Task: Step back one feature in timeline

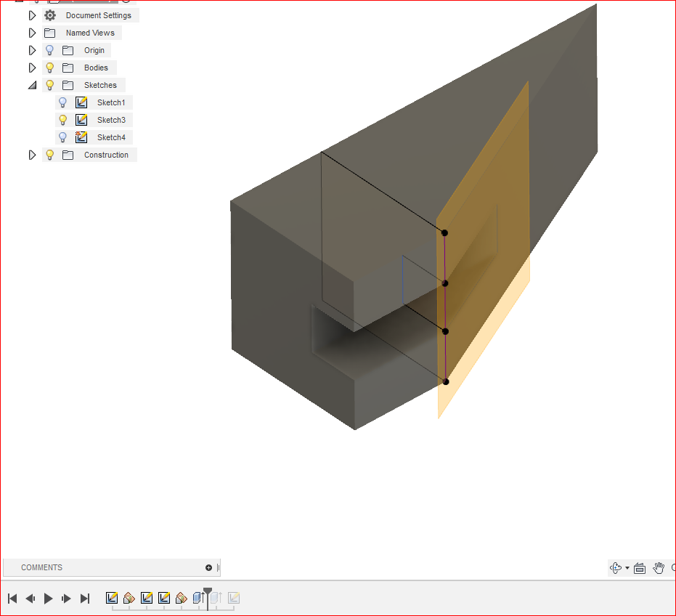Action: tap(30, 599)
